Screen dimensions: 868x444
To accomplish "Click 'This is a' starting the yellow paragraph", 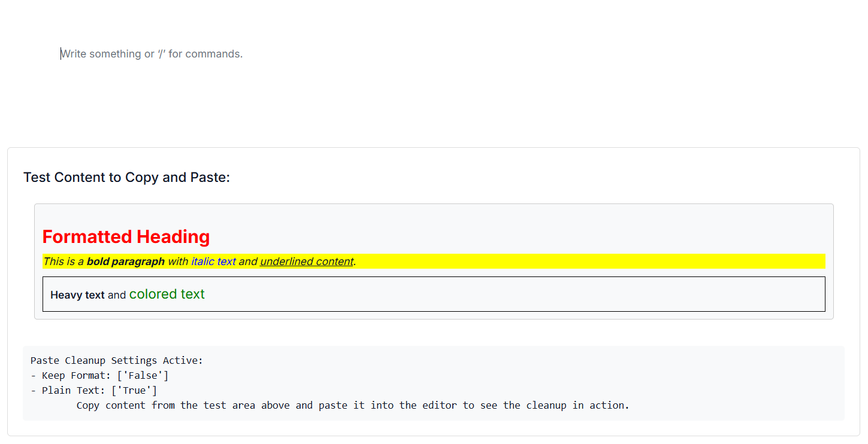I will [x=63, y=261].
